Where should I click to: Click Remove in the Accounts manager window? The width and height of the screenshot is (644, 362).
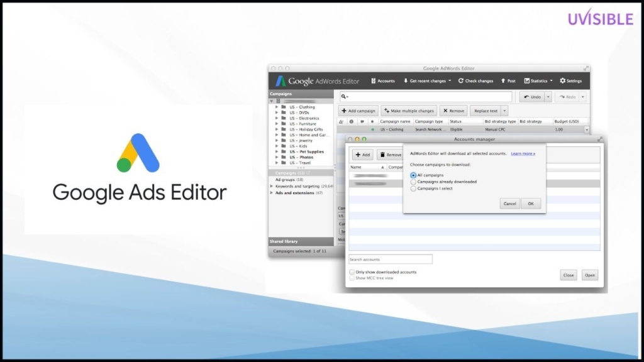390,155
